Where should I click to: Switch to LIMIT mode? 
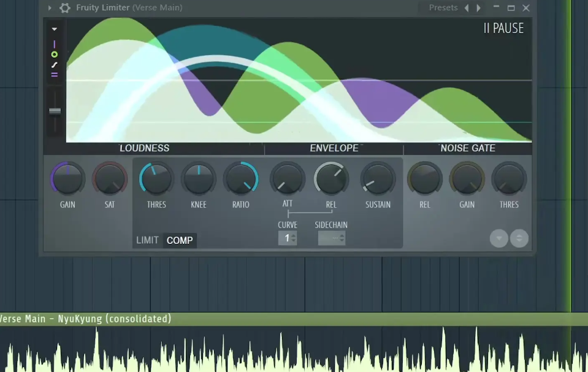(147, 240)
